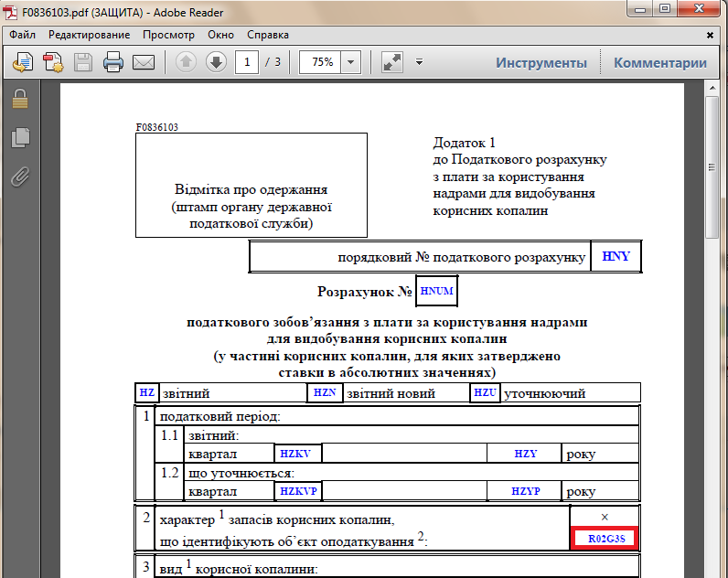This screenshot has width=728, height=578.
Task: Open the zoom level dropdown arrow
Action: (x=351, y=62)
